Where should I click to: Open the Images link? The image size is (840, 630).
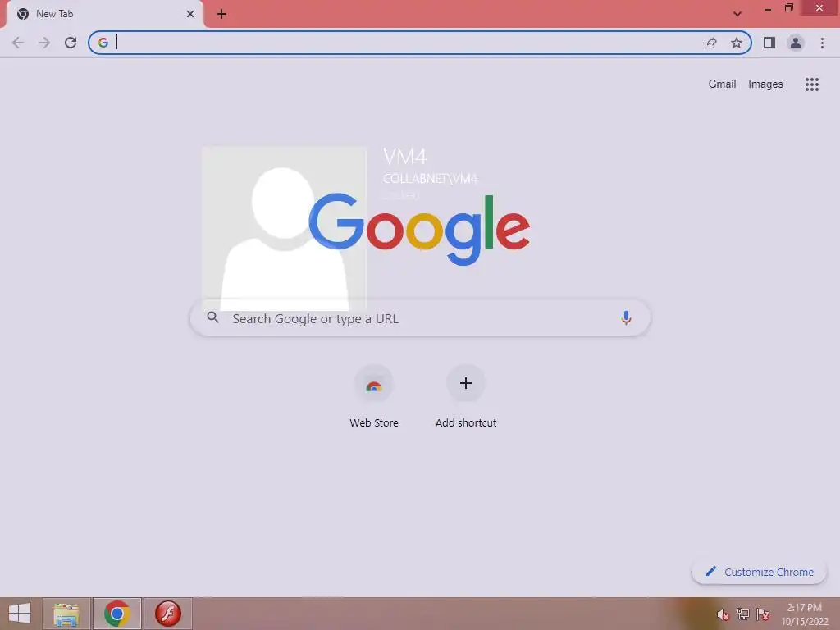765,84
